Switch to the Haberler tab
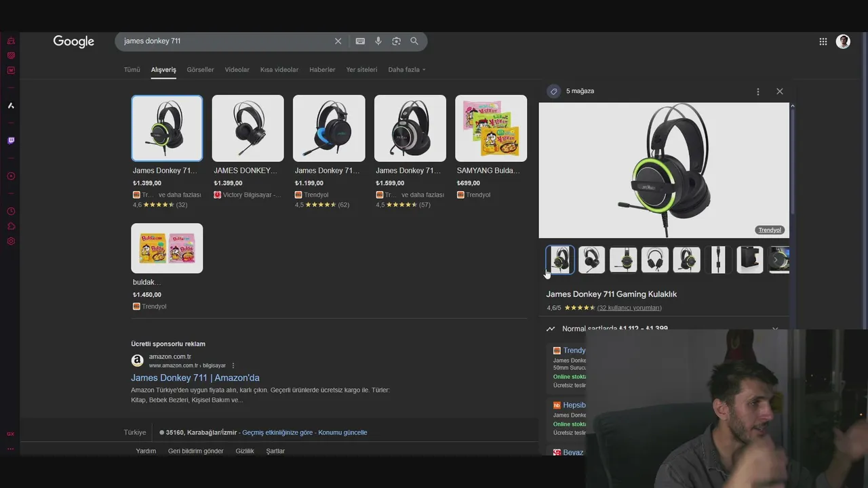868x488 pixels. (x=322, y=70)
